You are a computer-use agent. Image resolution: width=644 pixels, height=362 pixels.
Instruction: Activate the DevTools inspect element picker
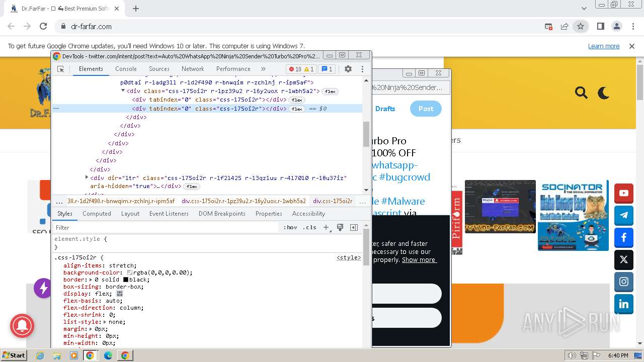coord(61,69)
